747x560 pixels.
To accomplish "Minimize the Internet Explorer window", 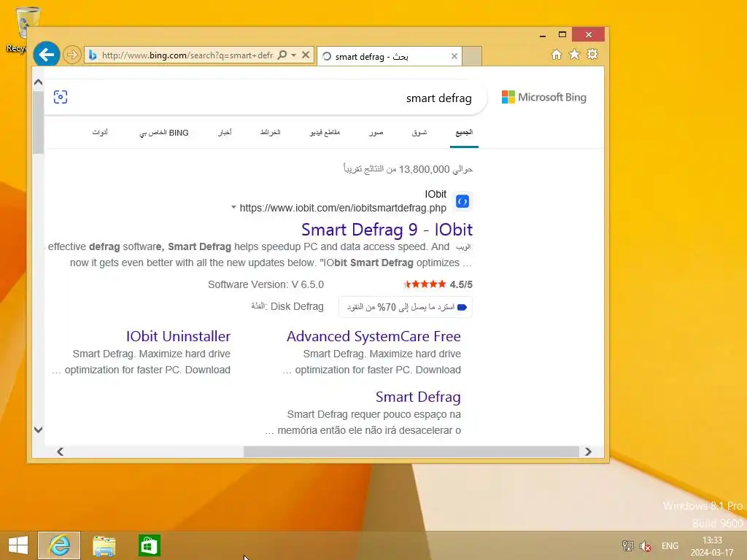I will 543,35.
